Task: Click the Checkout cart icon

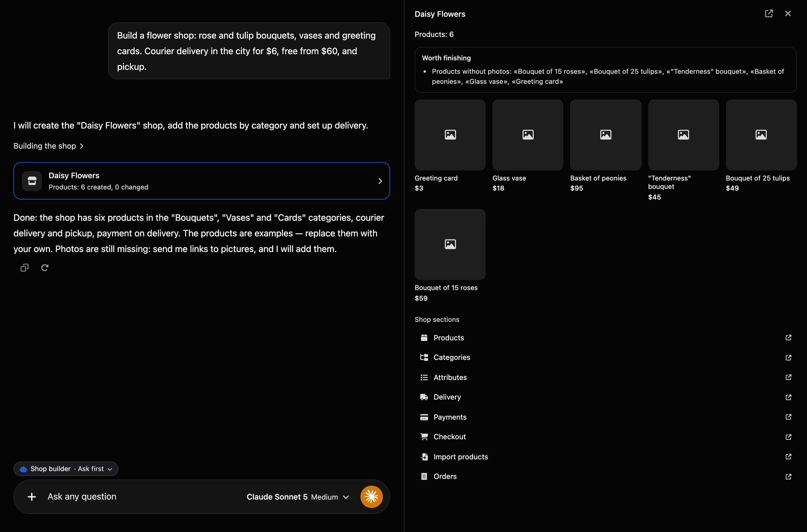Action: [424, 437]
